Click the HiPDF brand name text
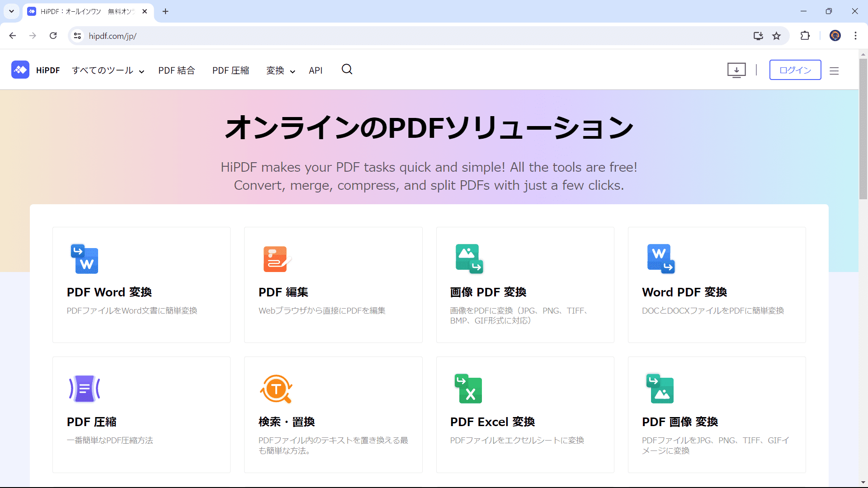This screenshot has width=868, height=488. click(x=48, y=70)
